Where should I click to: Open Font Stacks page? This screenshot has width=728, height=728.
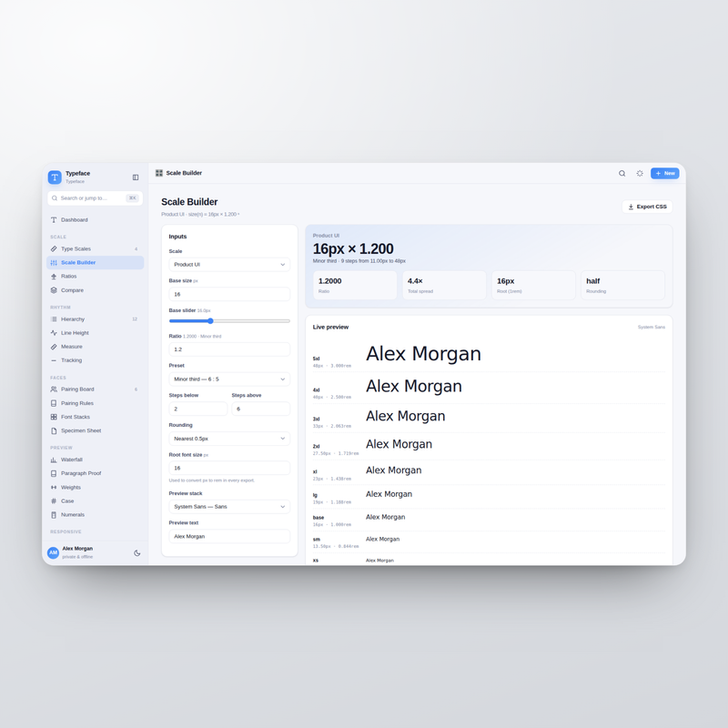click(x=96, y=417)
